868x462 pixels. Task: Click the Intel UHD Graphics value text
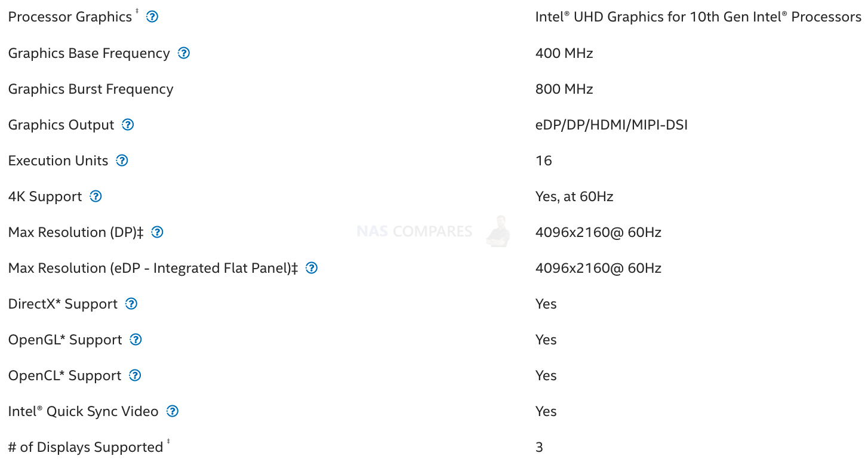pos(698,17)
